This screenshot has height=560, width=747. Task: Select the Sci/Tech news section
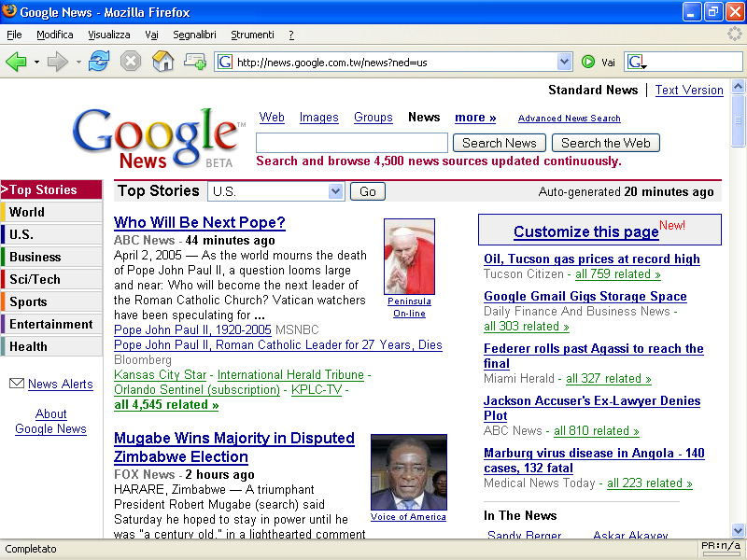(x=51, y=279)
